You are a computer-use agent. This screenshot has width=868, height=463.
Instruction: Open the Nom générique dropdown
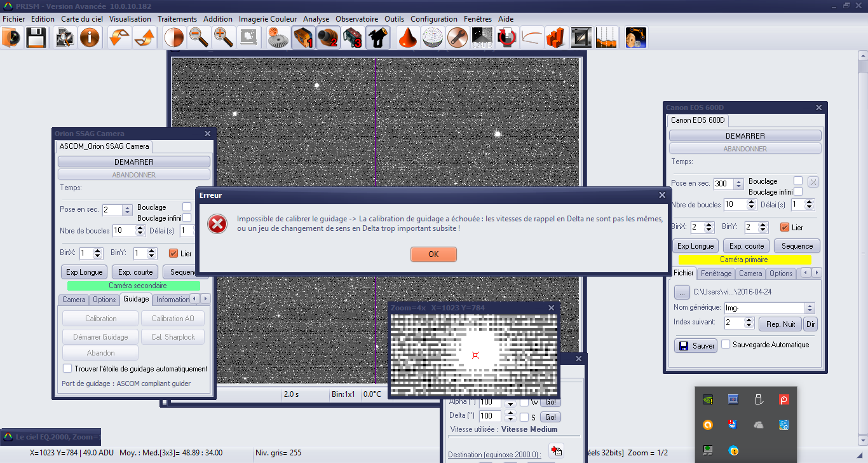coord(809,308)
